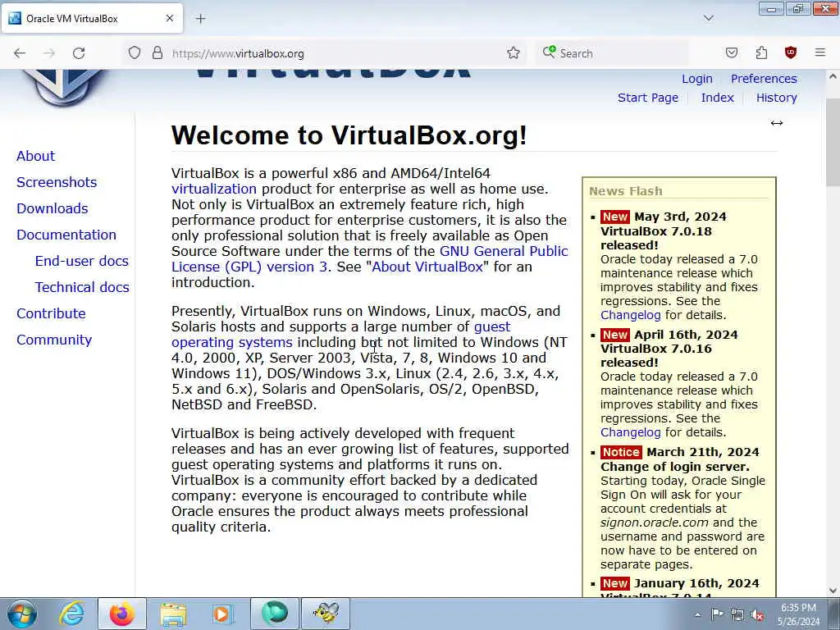Open the tracking protection shield icon
840x630 pixels.
pyautogui.click(x=135, y=52)
